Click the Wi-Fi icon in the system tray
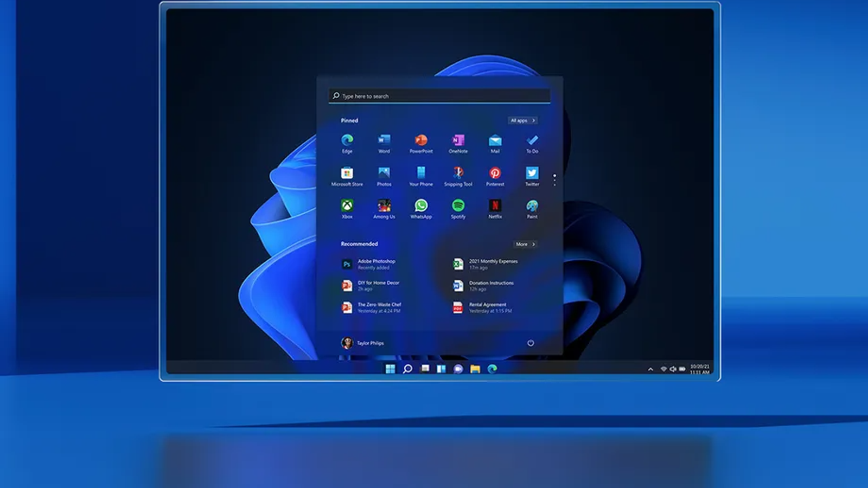This screenshot has height=488, width=868. 663,369
